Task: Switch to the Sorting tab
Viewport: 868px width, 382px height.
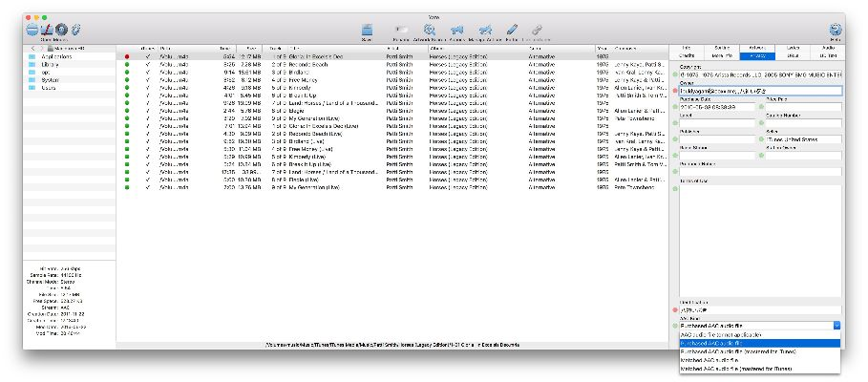Action: (x=722, y=47)
